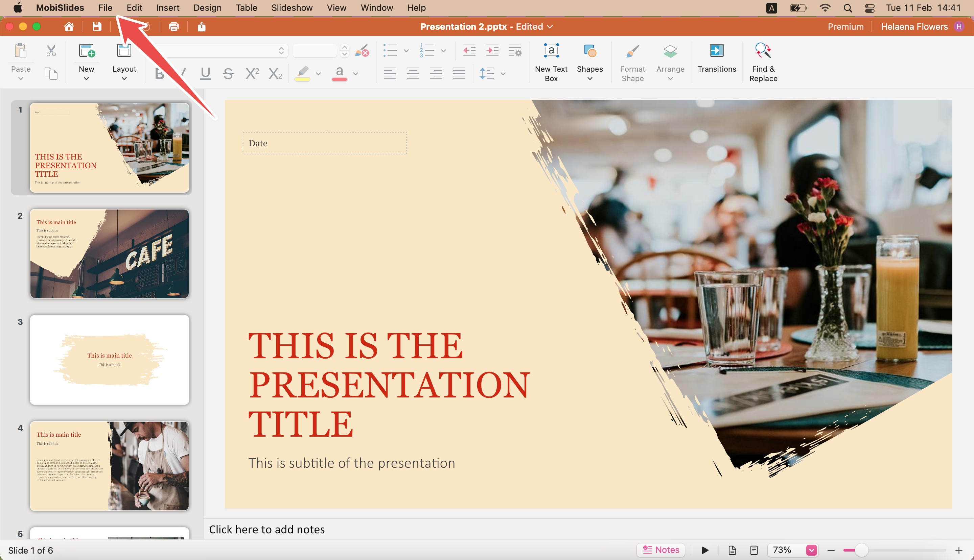Viewport: 974px width, 560px height.
Task: Open Spotlight search in menu bar
Action: [848, 8]
